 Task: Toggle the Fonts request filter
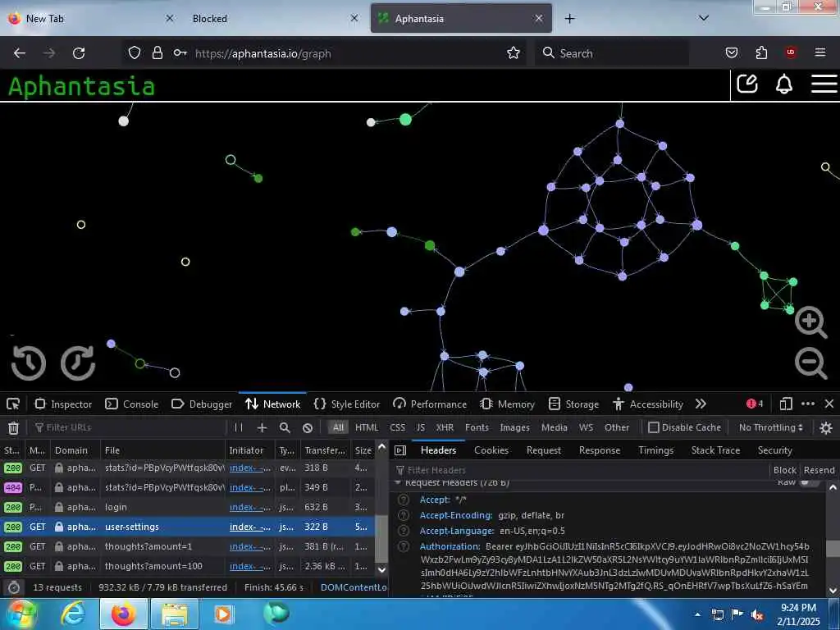point(477,427)
